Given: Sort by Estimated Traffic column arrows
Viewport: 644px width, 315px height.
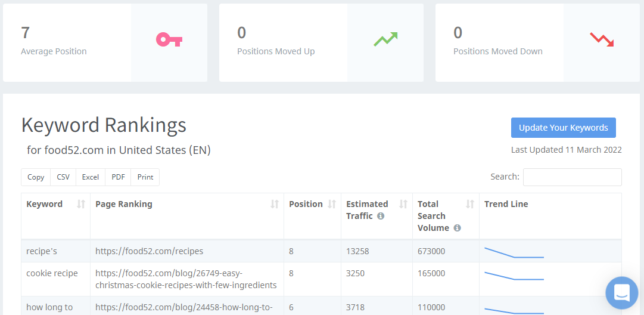Looking at the screenshot, I should click(x=403, y=204).
